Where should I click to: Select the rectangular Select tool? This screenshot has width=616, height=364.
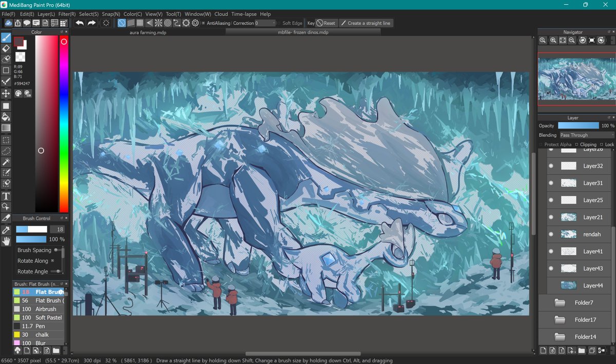(6, 139)
